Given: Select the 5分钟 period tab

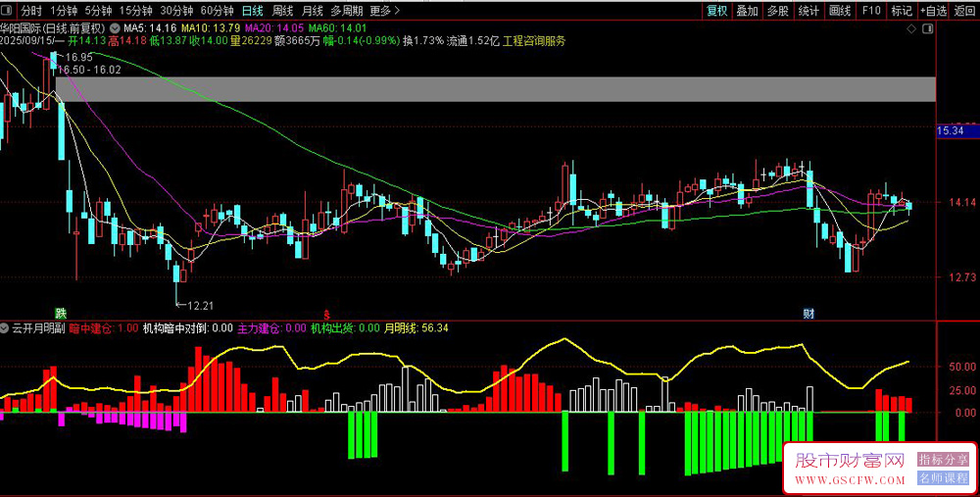Looking at the screenshot, I should point(98,11).
